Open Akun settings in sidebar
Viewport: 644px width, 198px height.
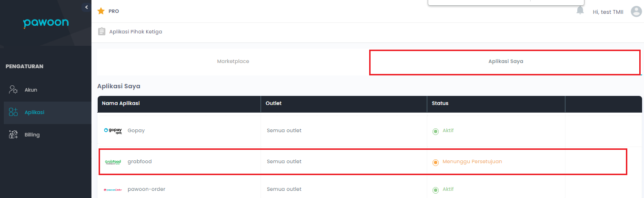(x=30, y=90)
